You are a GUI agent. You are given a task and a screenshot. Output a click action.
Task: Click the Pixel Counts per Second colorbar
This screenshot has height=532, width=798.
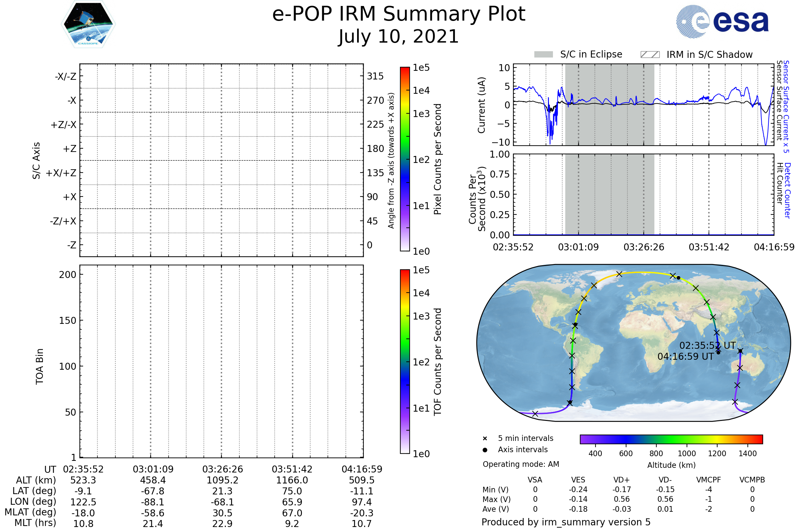click(x=405, y=159)
